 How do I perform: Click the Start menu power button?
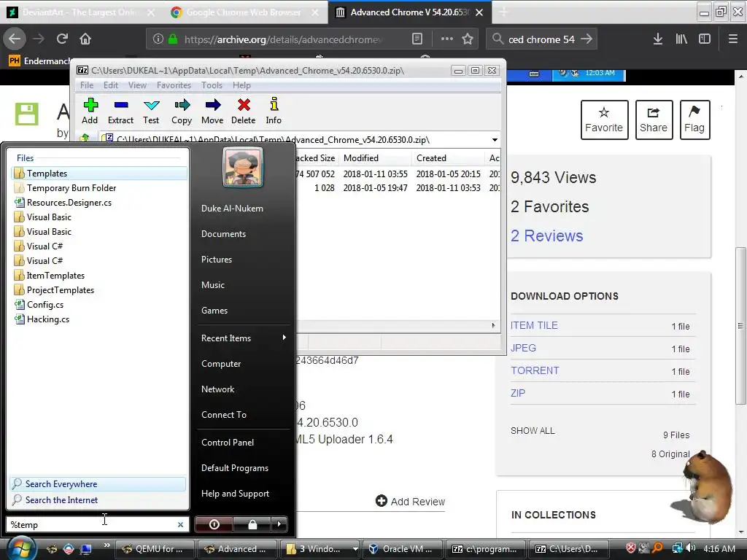click(x=214, y=524)
